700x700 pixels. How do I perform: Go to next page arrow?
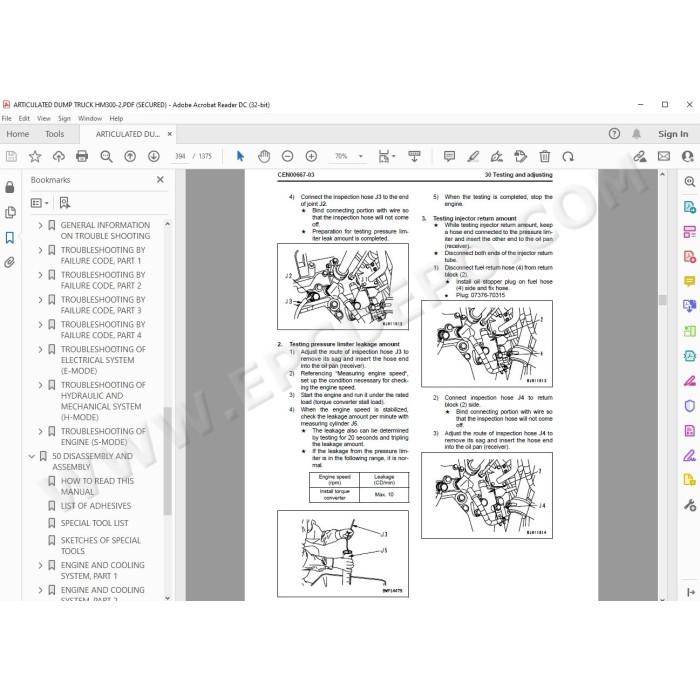coord(154,156)
